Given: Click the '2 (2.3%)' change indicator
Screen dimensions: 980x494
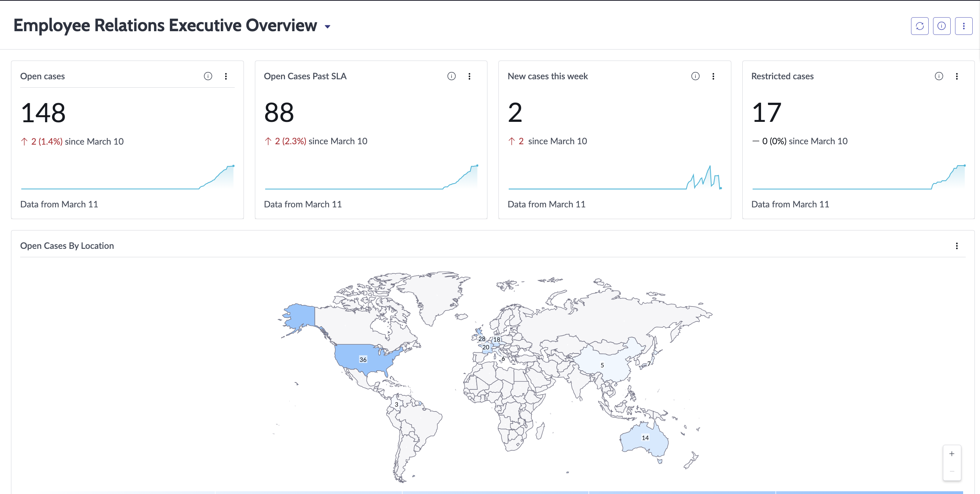Looking at the screenshot, I should point(290,141).
